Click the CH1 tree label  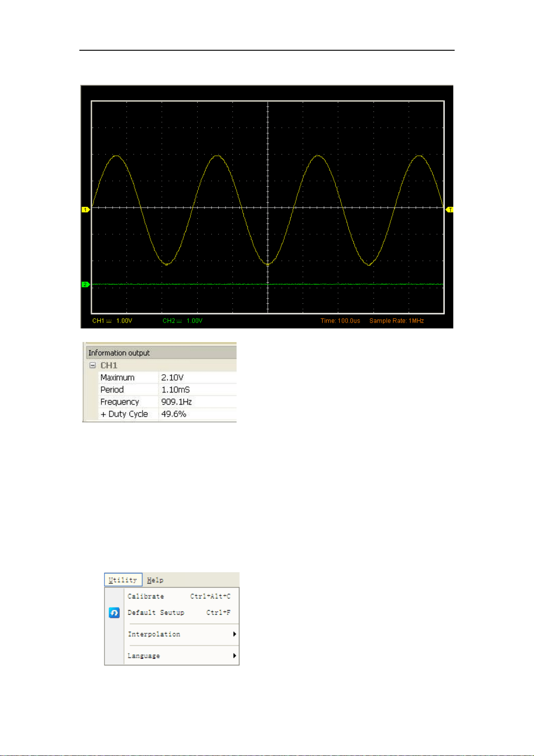[x=109, y=365]
